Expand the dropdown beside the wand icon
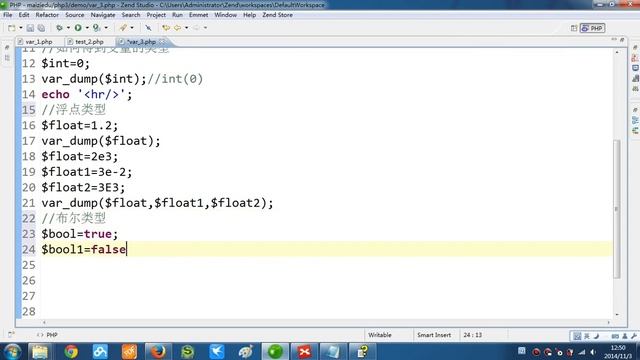 click(x=132, y=28)
